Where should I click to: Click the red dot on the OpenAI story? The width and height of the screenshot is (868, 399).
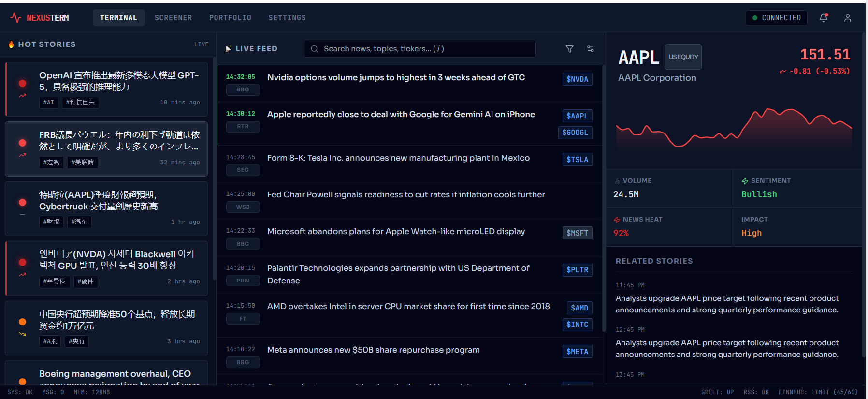tap(22, 83)
